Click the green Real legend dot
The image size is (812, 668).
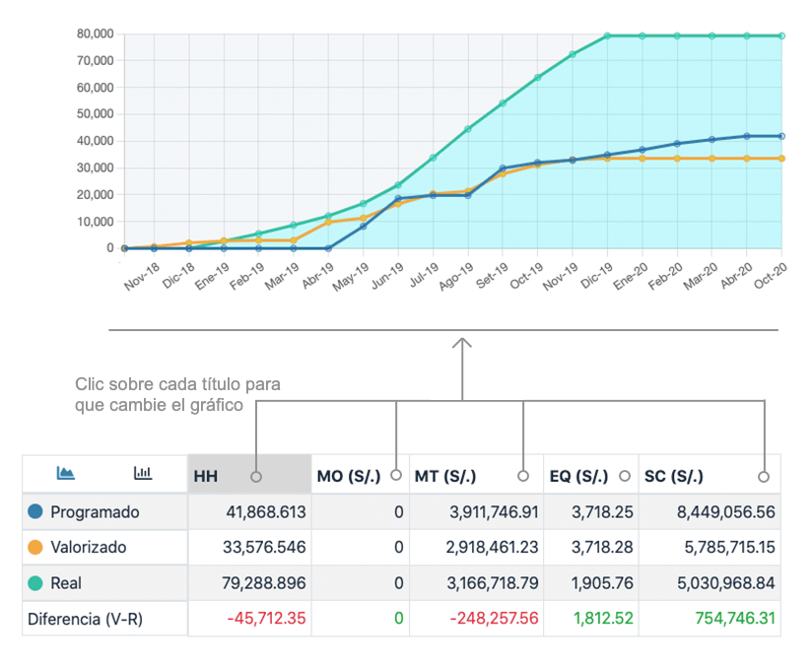click(x=35, y=583)
